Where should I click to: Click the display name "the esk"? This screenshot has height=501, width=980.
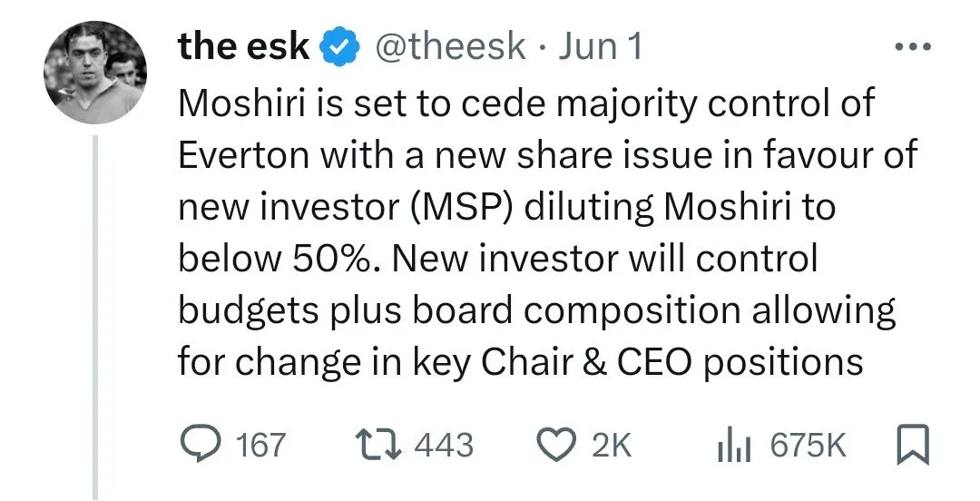243,47
